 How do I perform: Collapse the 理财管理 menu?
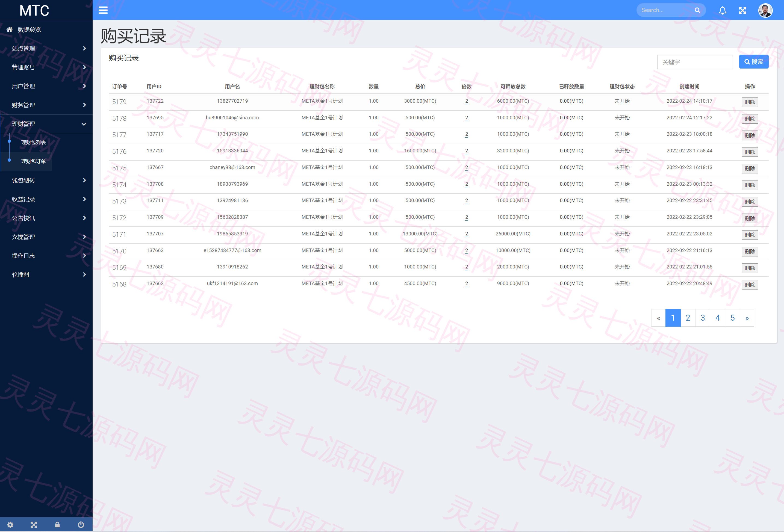pos(46,124)
